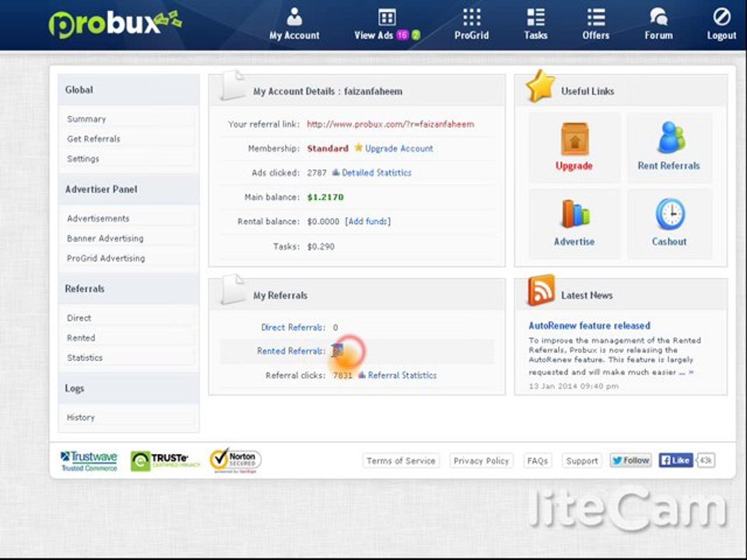Click the $1.2170 main balance value

coord(325,197)
